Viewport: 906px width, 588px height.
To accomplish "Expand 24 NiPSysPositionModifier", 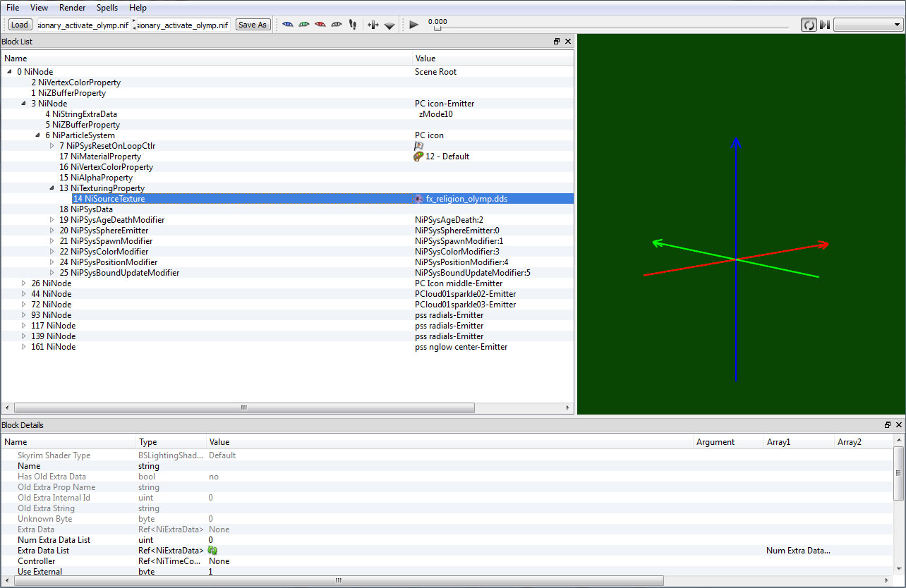I will tap(52, 262).
